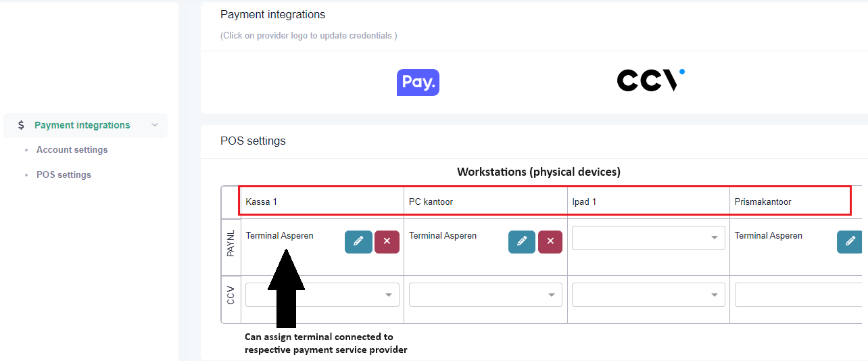Viewport: 868px width, 361px height.
Task: Edit Kassa 1 PAYNL terminal assignment
Action: pyautogui.click(x=358, y=242)
